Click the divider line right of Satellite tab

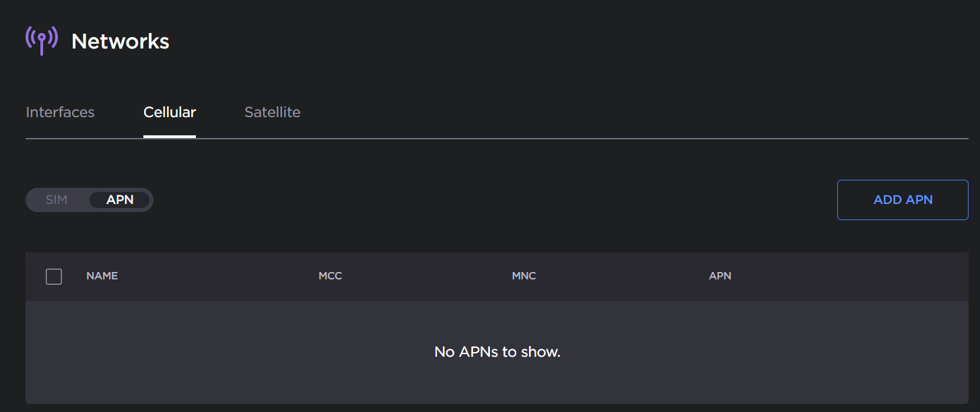tap(606, 139)
